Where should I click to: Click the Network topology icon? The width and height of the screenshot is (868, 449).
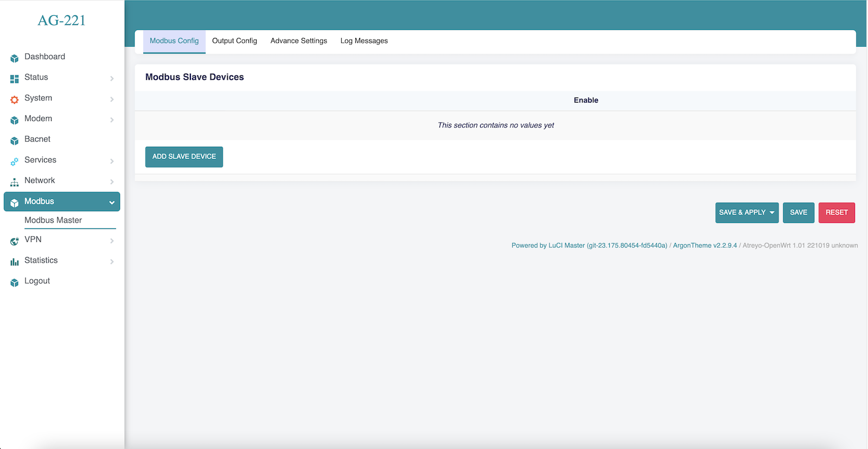click(x=15, y=182)
